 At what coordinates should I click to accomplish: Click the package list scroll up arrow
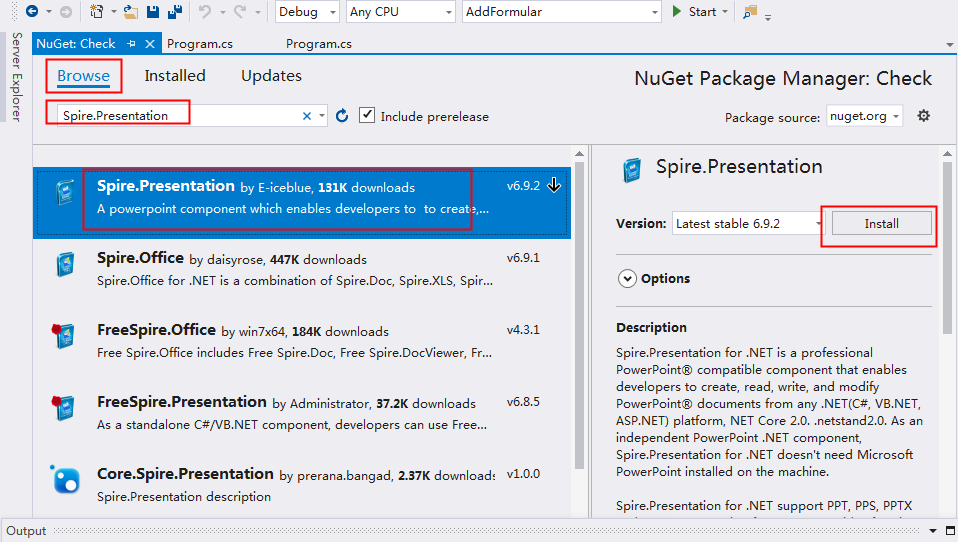579,153
